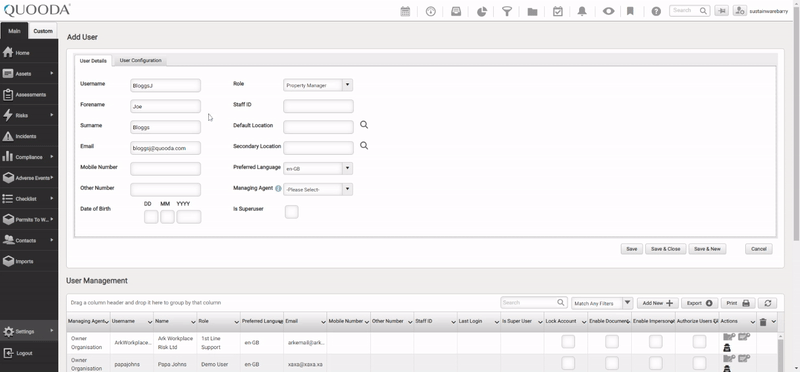Screen dimensions: 800x372
Task: Expand the Assets sidebar menu
Action: click(29, 73)
